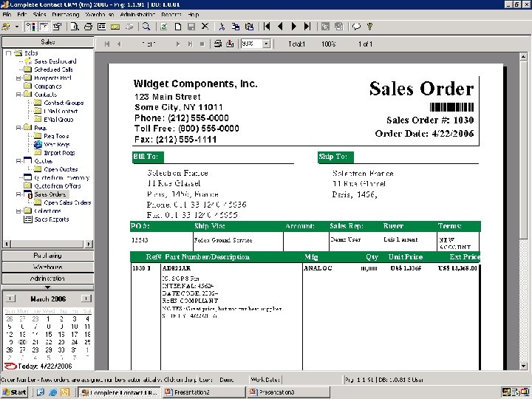The height and width of the screenshot is (399, 532).
Task: Switch to Warehouse navigation pane
Action: click(48, 267)
